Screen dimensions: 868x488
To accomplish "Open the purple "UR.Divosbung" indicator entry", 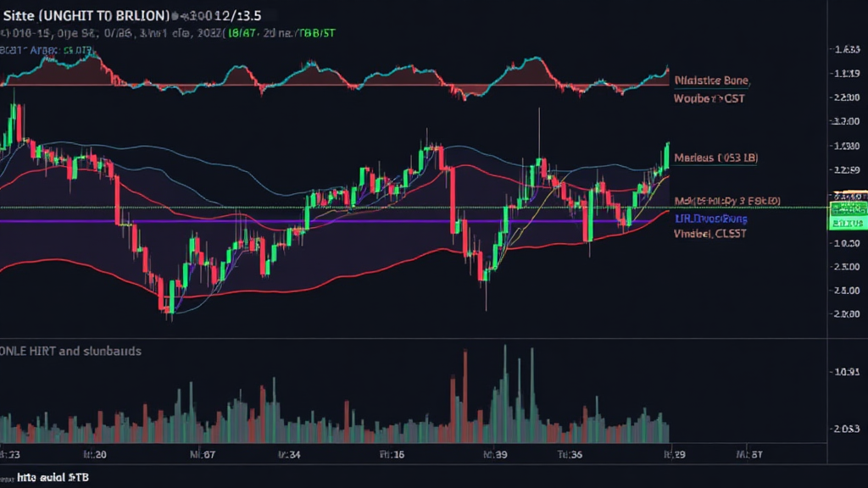I will pyautogui.click(x=710, y=219).
